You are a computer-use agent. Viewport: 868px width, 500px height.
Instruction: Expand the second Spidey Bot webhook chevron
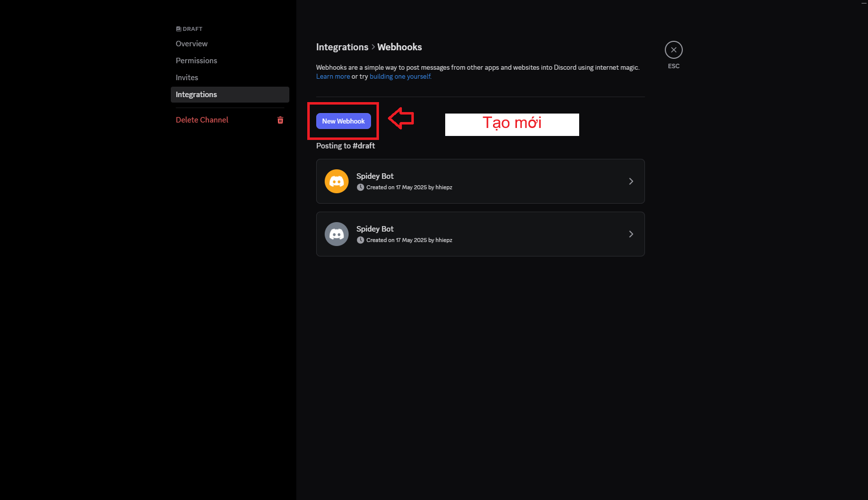tap(631, 234)
